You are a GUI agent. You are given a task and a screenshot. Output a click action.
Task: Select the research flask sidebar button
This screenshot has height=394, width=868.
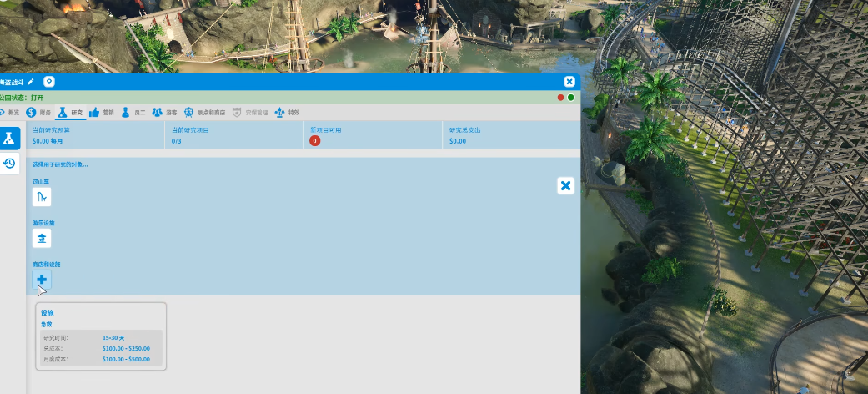[9, 139]
